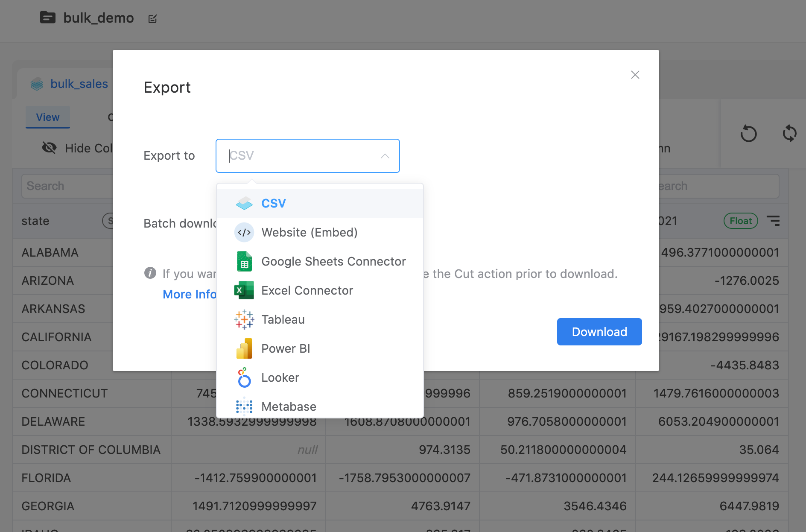
Task: Choose Website (Embed) export option
Action: (x=320, y=232)
